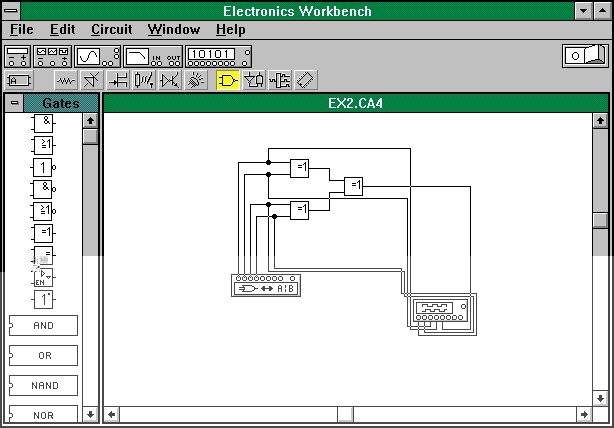Select the diac hybrid parts bin
The image size is (614, 428).
pyautogui.click(x=170, y=80)
